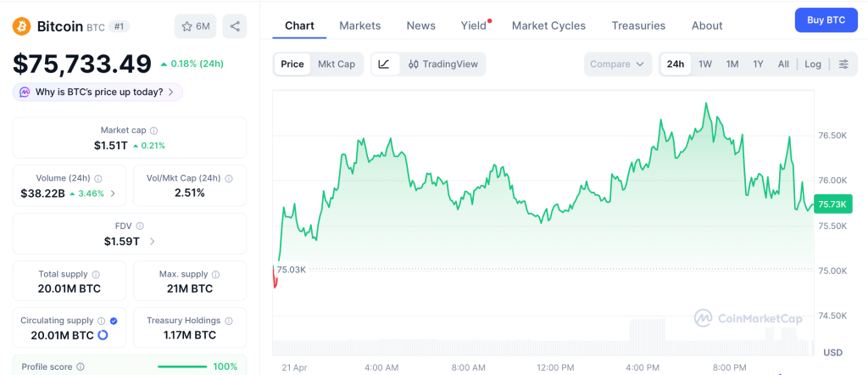
Task: Click the Market cap info icon
Action: click(153, 131)
